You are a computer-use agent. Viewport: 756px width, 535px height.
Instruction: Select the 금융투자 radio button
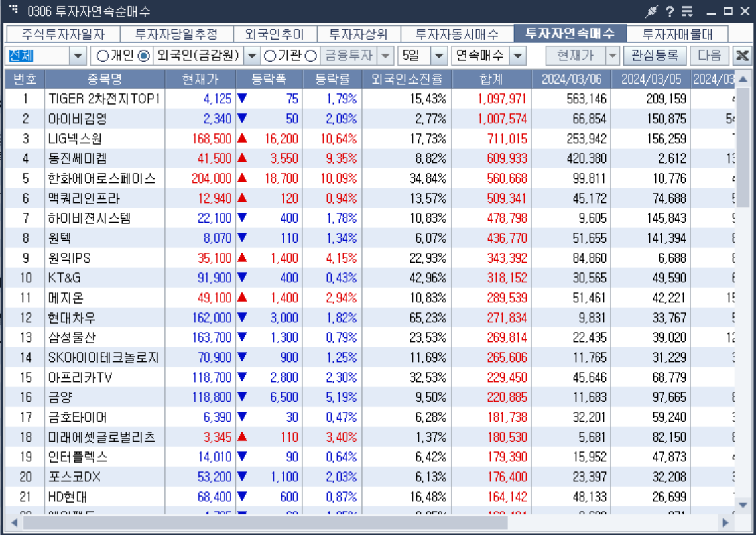pyautogui.click(x=312, y=56)
